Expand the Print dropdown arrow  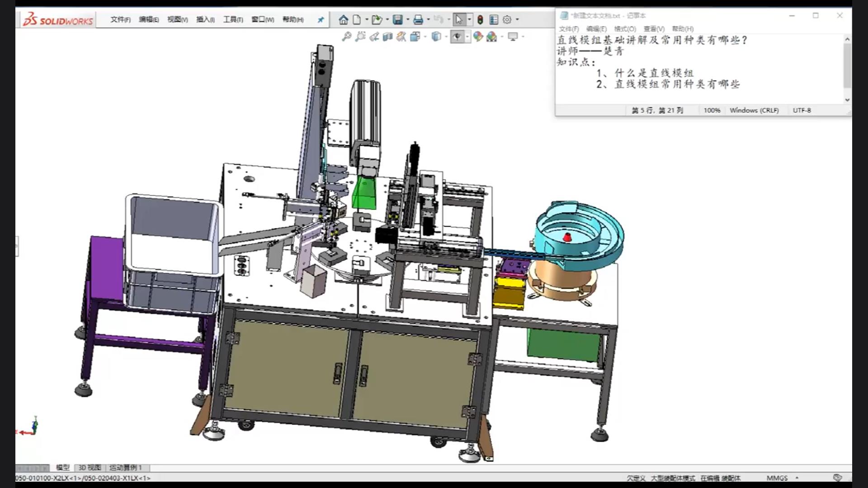[429, 20]
